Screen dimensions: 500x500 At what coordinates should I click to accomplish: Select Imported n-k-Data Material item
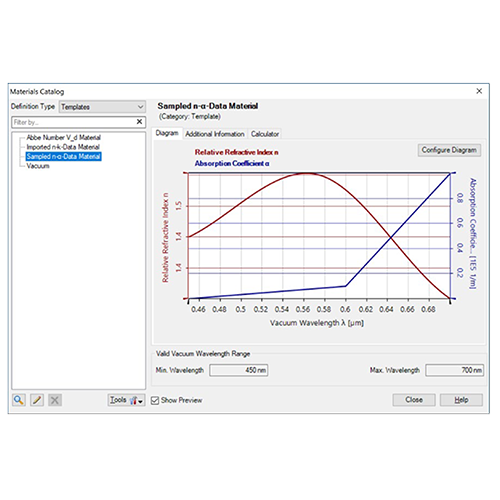(63, 147)
